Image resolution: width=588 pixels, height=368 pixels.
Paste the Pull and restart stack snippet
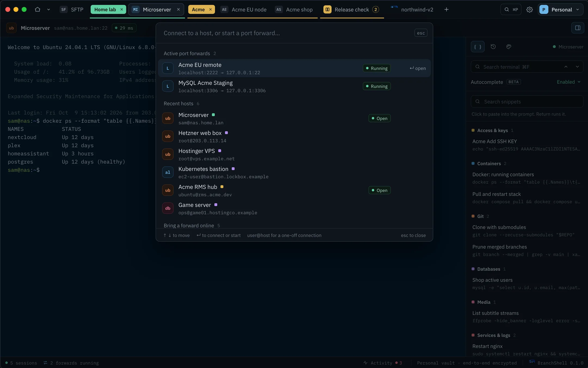coord(526,198)
